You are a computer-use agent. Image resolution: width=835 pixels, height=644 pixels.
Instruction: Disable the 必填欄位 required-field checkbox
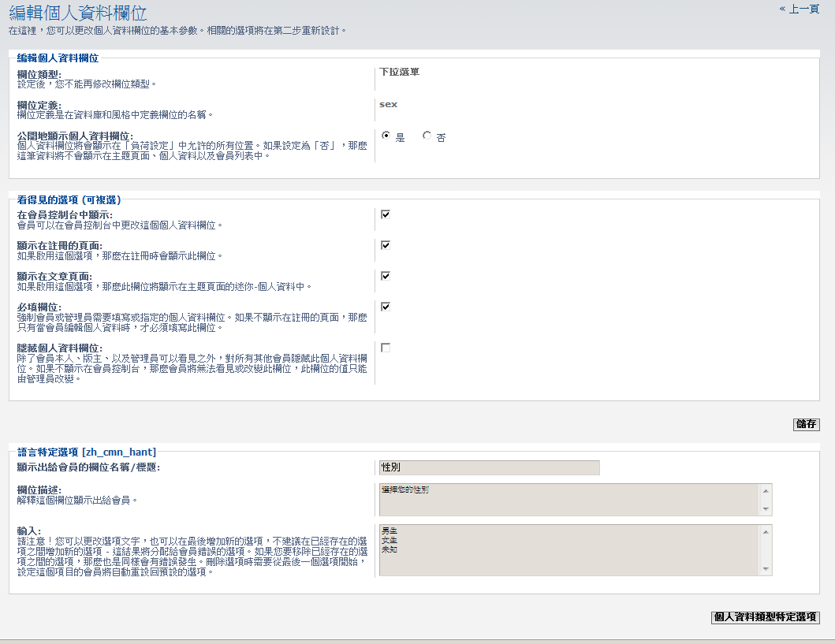pyautogui.click(x=386, y=307)
